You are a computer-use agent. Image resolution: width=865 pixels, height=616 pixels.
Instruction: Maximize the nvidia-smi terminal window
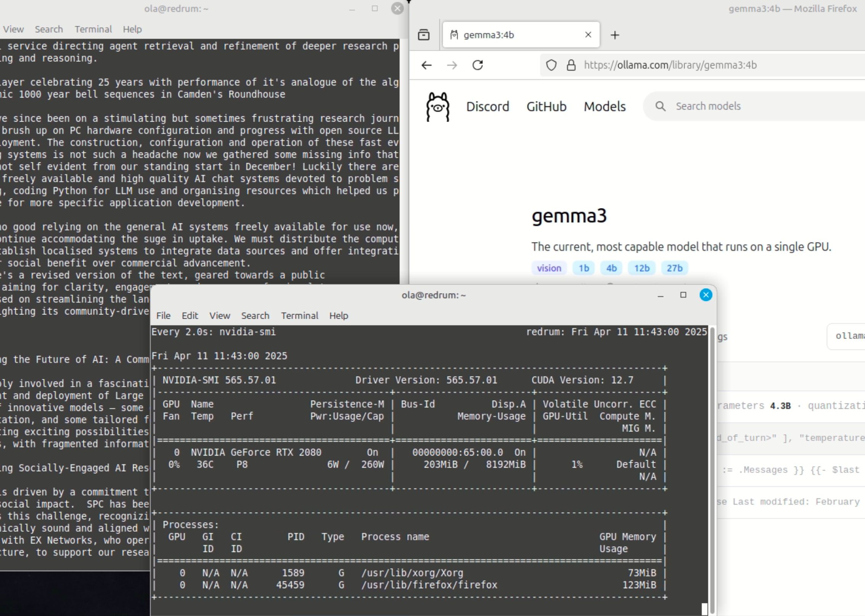click(x=683, y=295)
